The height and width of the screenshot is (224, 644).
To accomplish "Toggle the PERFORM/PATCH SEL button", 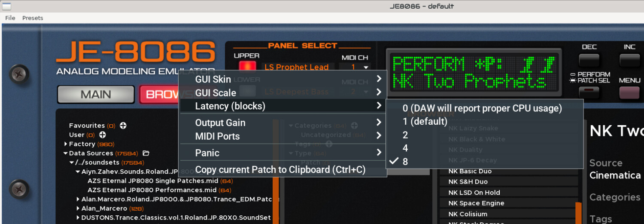I will point(589,93).
